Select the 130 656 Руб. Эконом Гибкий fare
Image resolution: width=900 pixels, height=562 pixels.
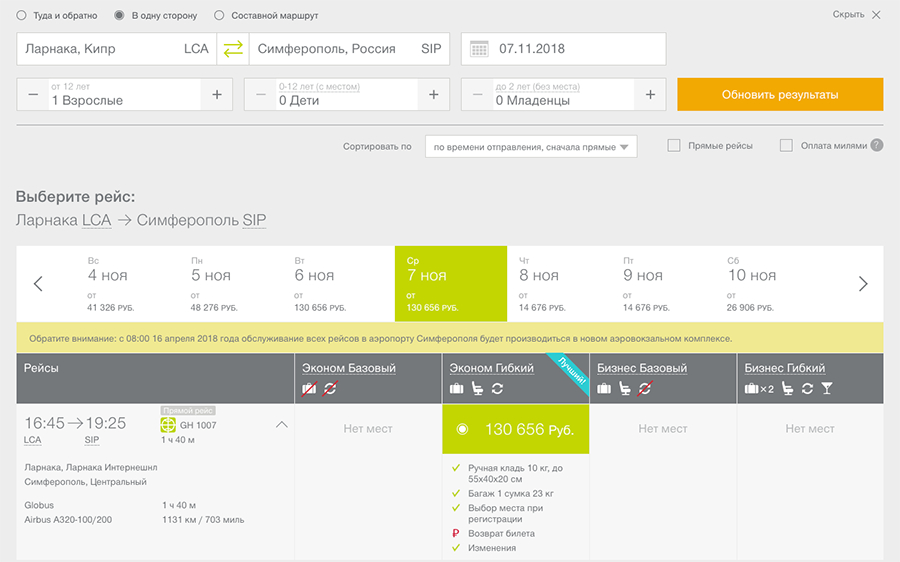515,429
